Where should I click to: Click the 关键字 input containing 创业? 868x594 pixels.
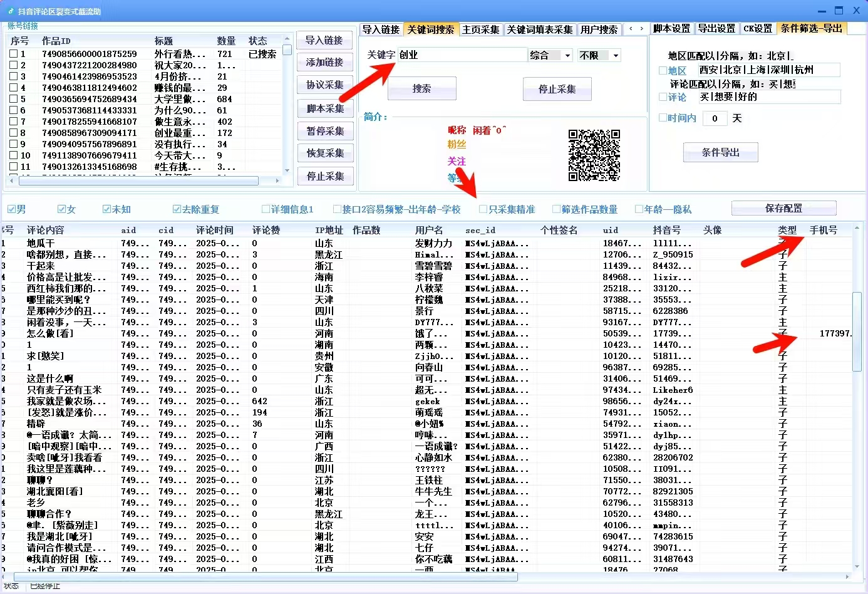(462, 55)
